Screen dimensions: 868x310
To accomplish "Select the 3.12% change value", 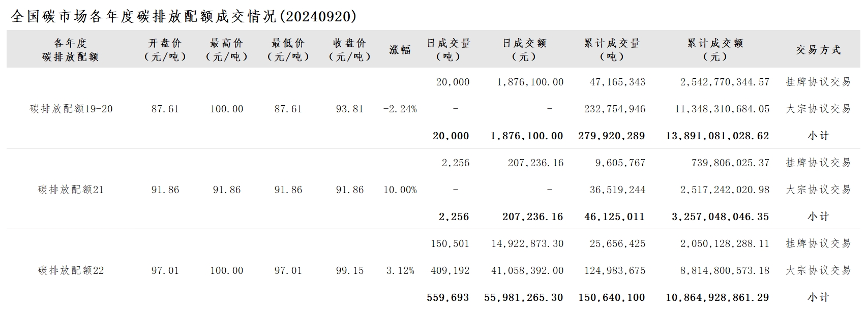I will 400,270.
